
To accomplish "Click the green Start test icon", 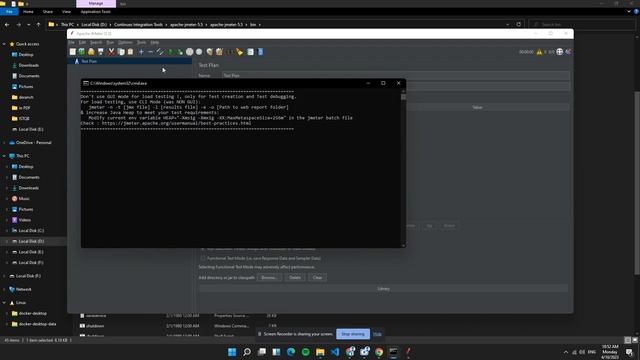I will click(170, 52).
